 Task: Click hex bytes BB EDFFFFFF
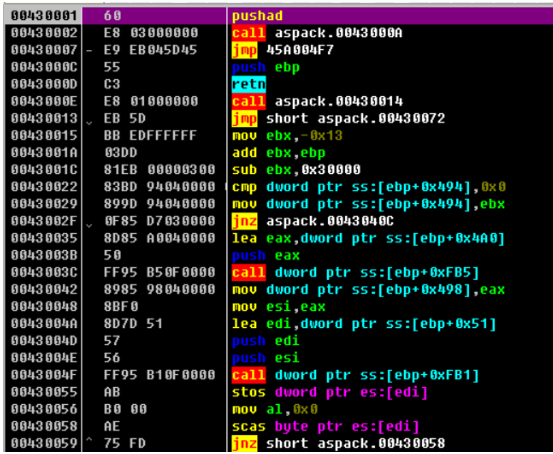click(150, 136)
